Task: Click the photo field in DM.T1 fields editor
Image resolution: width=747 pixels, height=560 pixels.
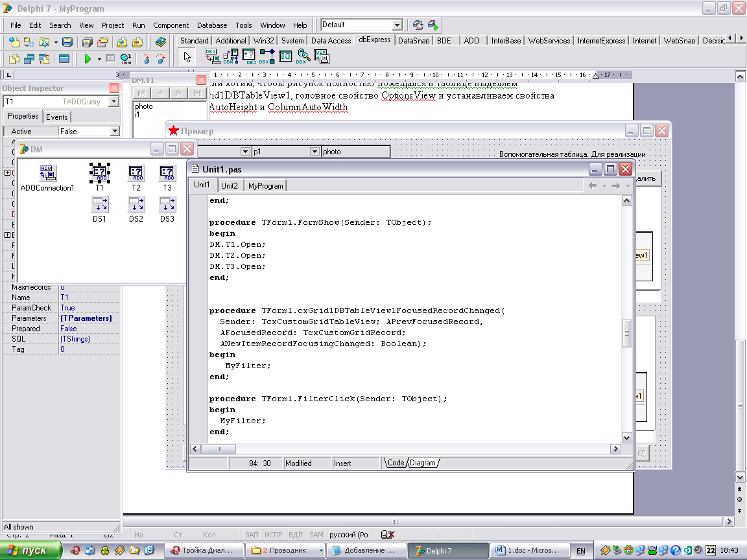Action: point(143,106)
